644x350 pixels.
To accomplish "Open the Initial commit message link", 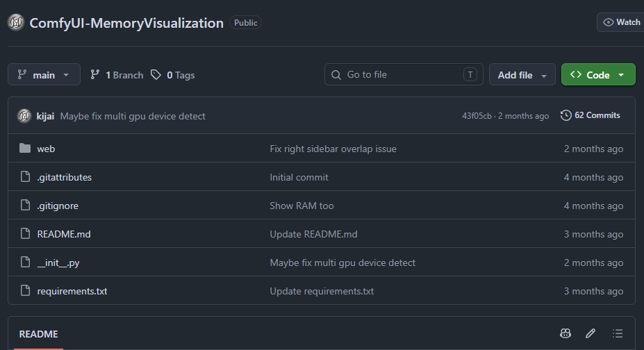I will [299, 177].
